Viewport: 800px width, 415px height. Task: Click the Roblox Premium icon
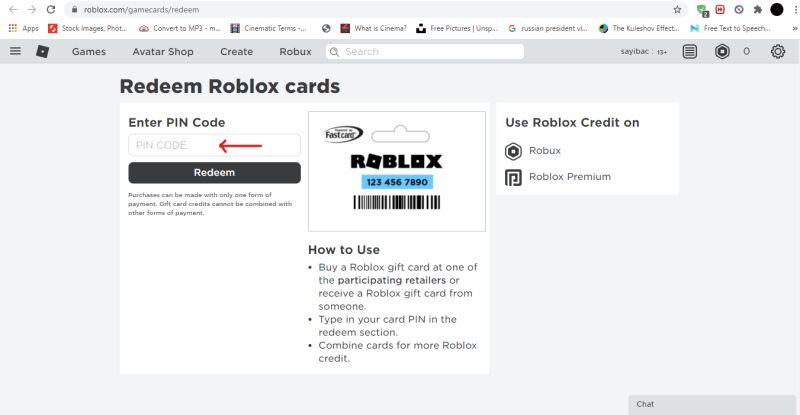point(513,178)
